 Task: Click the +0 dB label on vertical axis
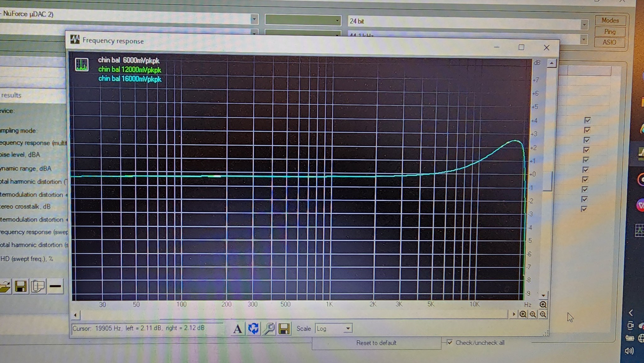(x=532, y=174)
